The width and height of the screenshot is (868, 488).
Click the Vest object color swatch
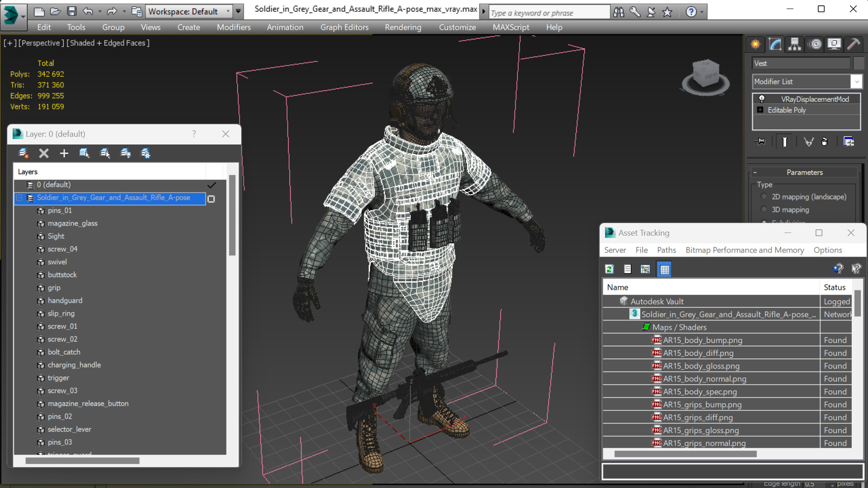(x=859, y=63)
